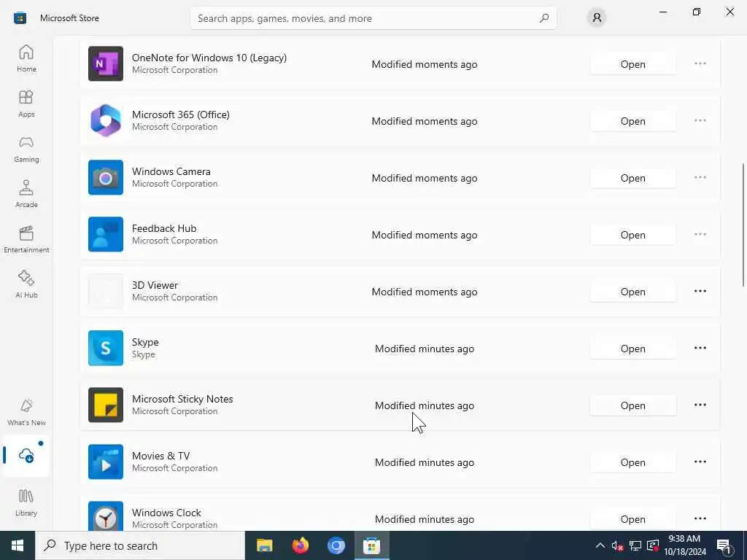Open Microsoft Sticky Notes
The height and width of the screenshot is (560, 747).
632,405
